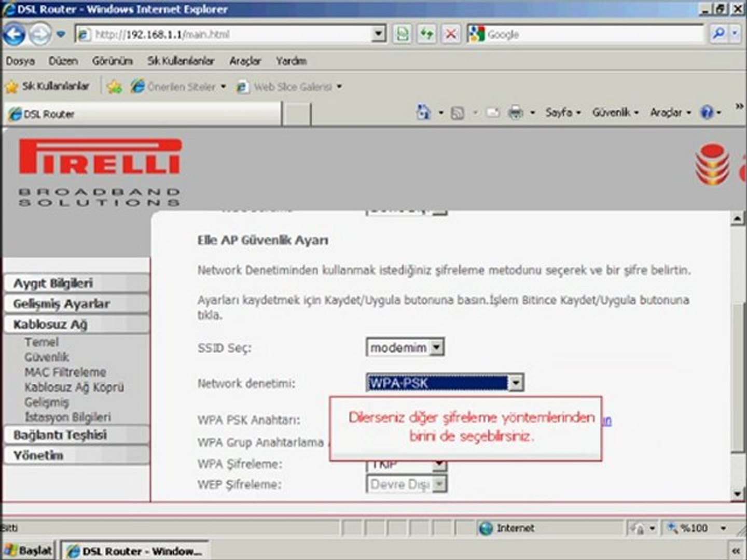Click the Read Mail envelope icon
This screenshot has width=747, height=560.
click(x=493, y=113)
